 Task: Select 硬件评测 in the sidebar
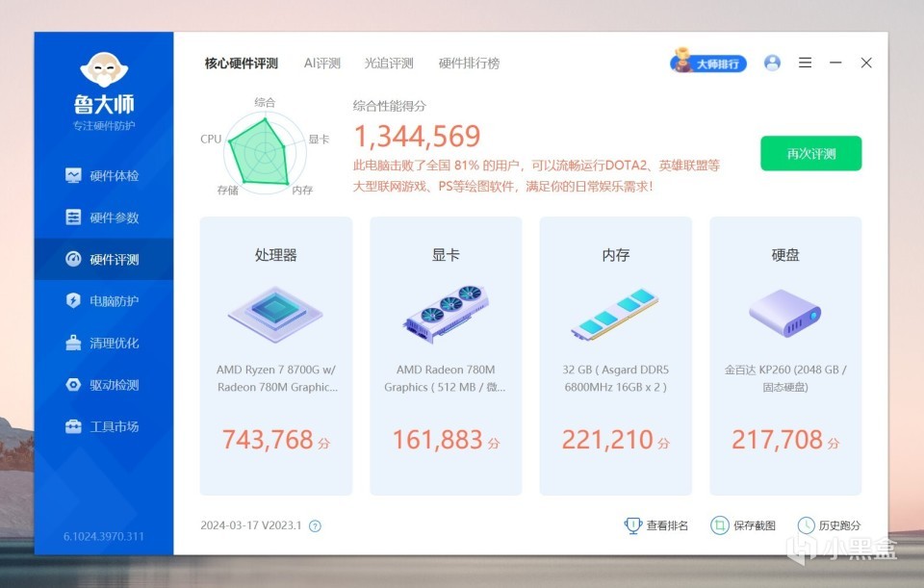click(x=103, y=259)
